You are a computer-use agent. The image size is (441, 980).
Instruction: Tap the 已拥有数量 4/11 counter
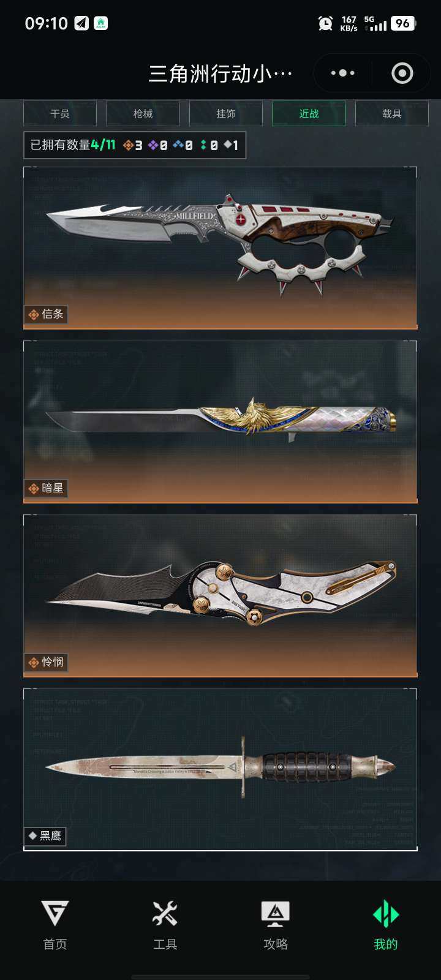click(73, 145)
